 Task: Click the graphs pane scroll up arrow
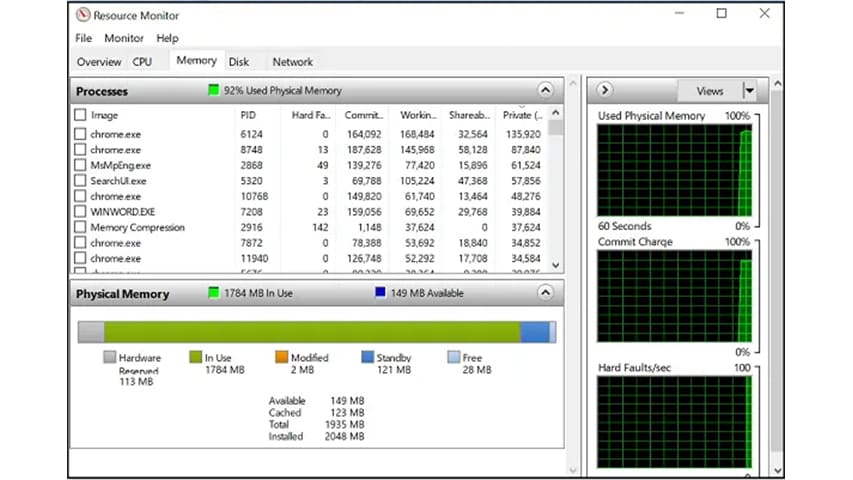pos(777,84)
